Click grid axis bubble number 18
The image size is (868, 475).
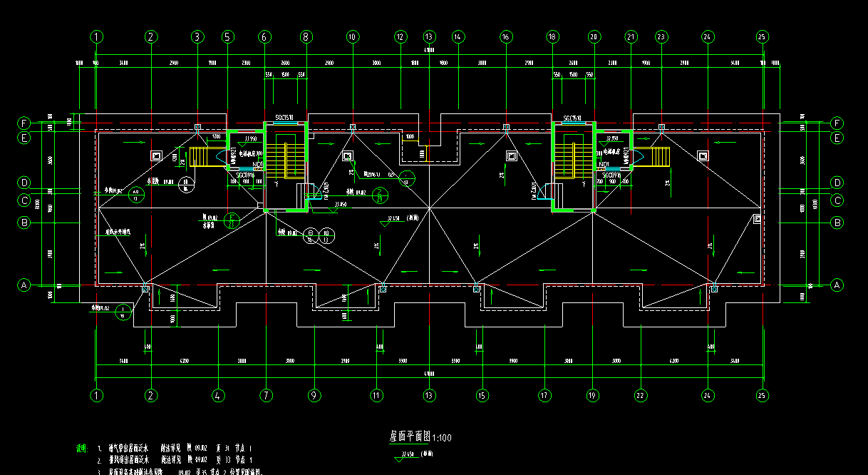pyautogui.click(x=552, y=36)
